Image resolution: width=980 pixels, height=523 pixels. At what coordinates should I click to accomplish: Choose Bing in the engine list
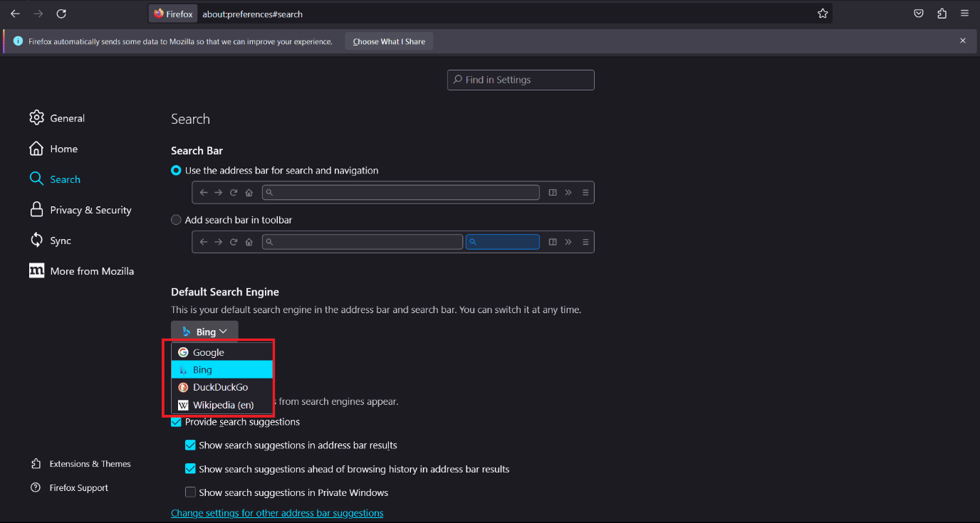tap(222, 370)
